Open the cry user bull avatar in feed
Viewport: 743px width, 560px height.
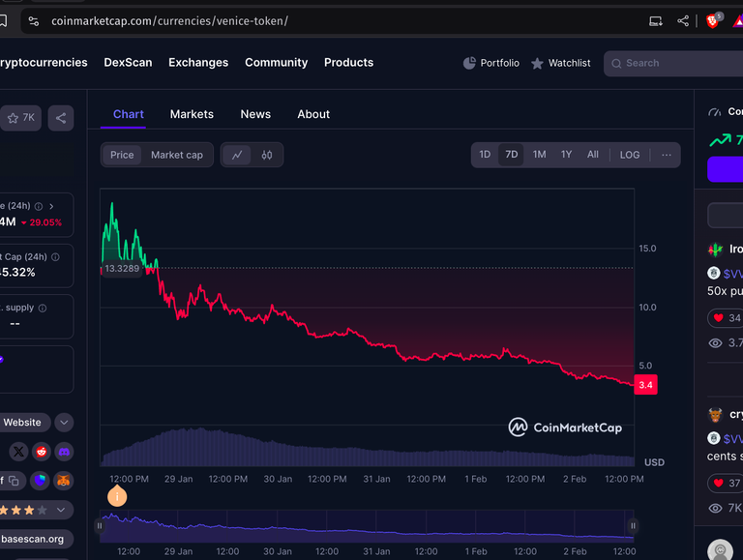(715, 415)
